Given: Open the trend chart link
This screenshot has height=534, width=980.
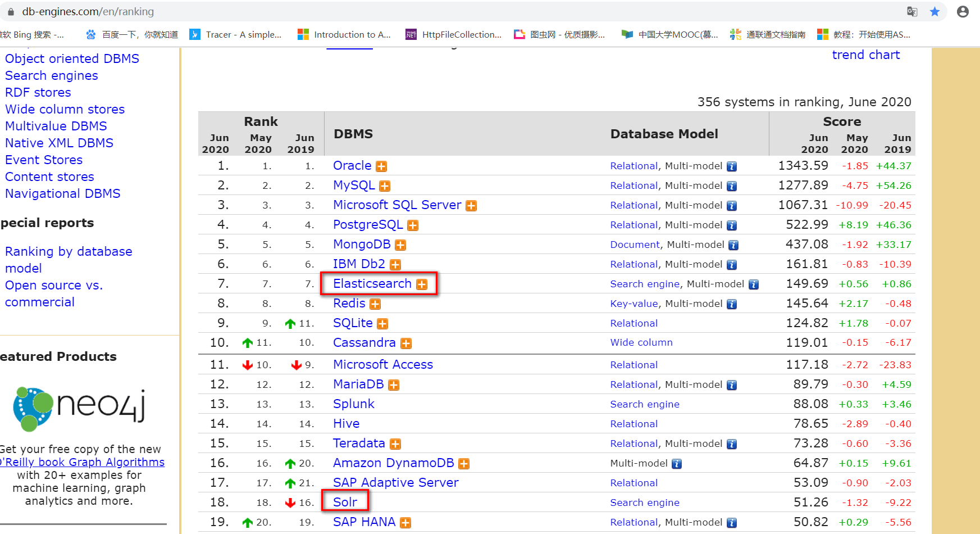Looking at the screenshot, I should pyautogui.click(x=866, y=55).
